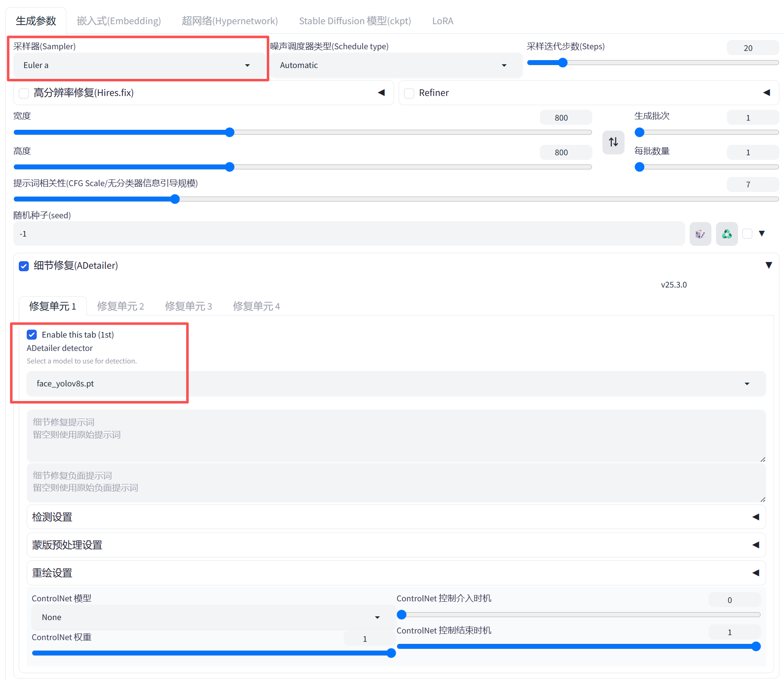Expand the Refiner section arrow

click(766, 93)
